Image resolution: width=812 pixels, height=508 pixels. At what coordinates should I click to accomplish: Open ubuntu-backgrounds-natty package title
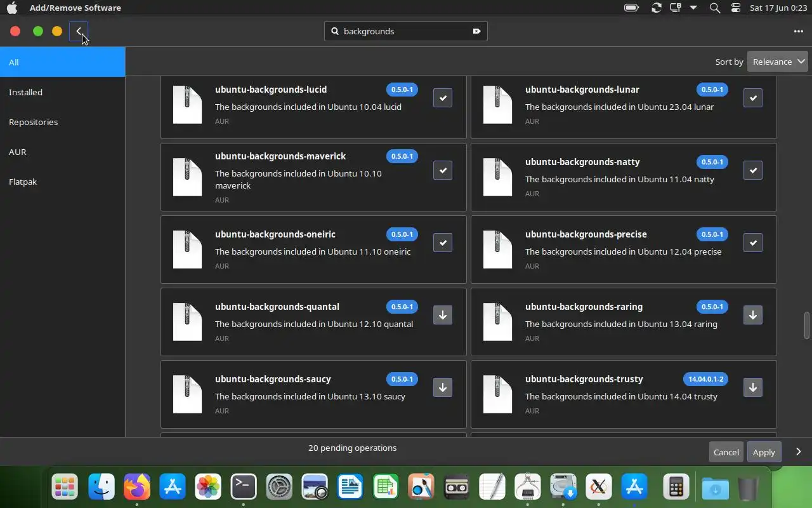click(582, 162)
